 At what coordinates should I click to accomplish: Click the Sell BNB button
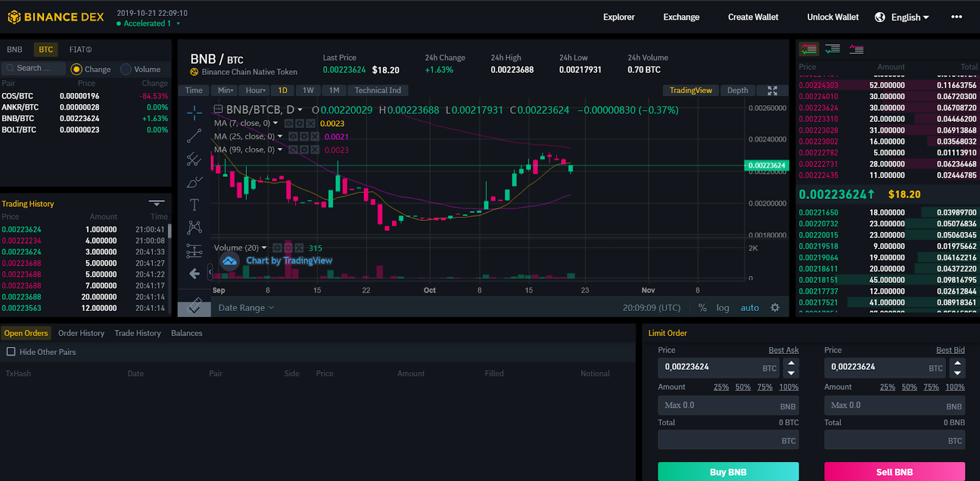[x=894, y=472]
